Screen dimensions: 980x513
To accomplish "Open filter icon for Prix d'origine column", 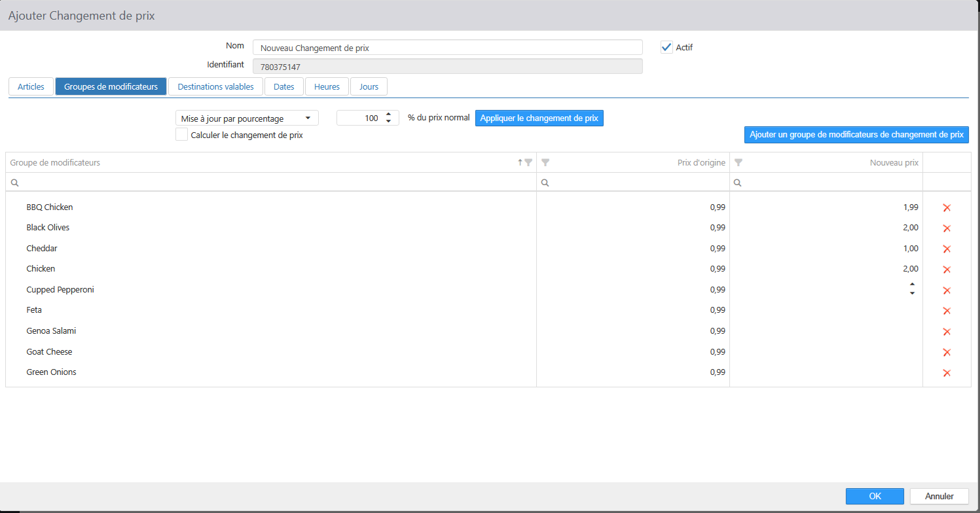I will pos(546,162).
